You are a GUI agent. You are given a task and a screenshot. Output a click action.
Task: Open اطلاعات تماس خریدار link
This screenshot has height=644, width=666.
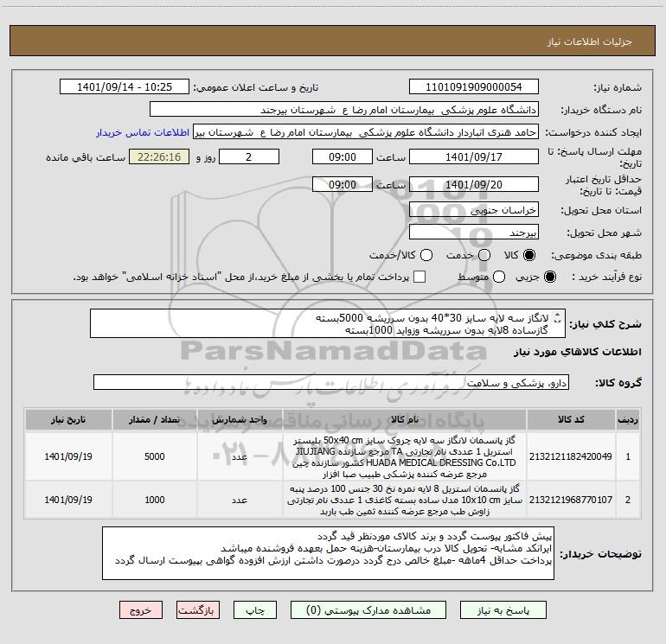tap(143, 132)
